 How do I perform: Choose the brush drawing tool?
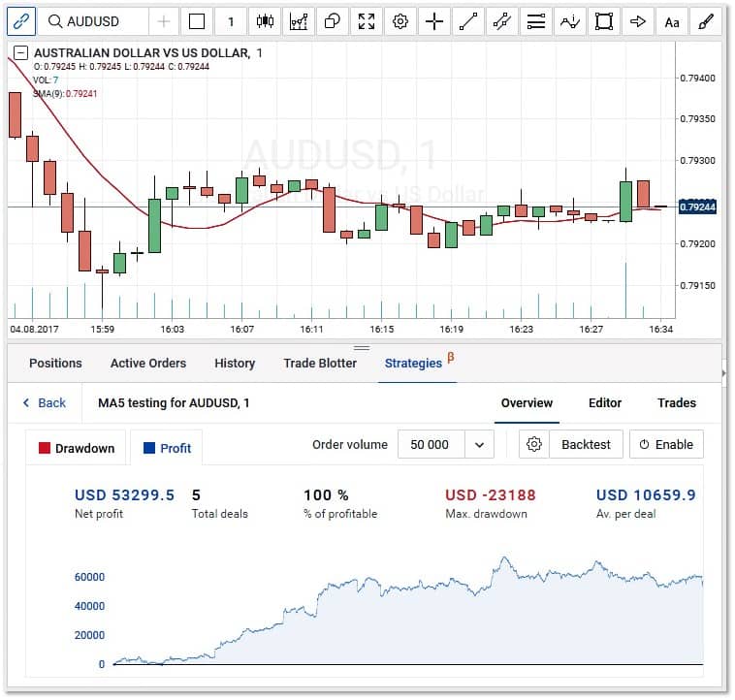pos(705,21)
